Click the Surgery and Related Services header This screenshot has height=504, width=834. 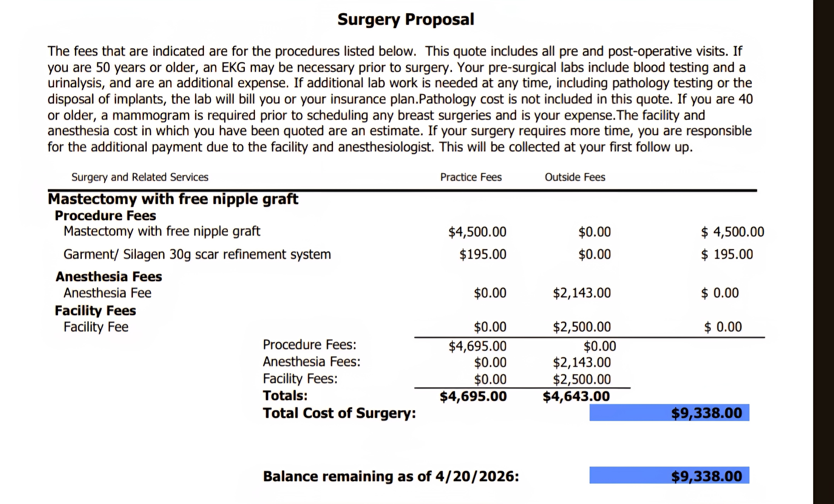(140, 177)
